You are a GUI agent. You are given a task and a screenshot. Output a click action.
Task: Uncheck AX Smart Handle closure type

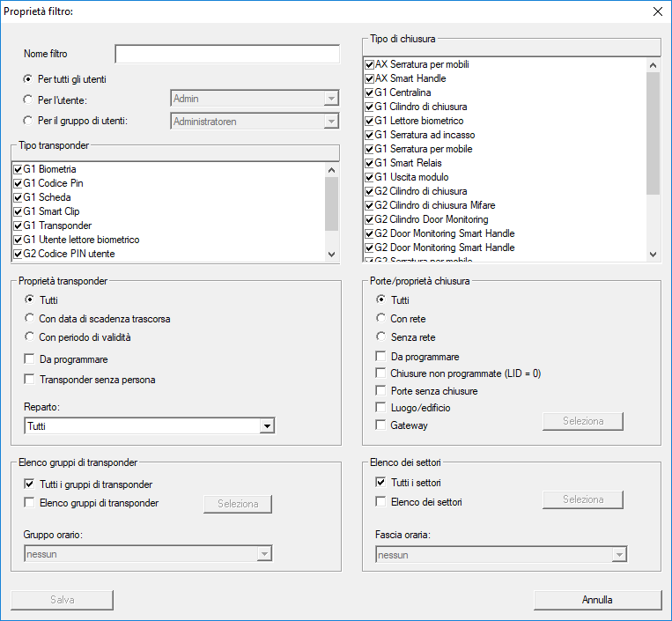[x=370, y=78]
